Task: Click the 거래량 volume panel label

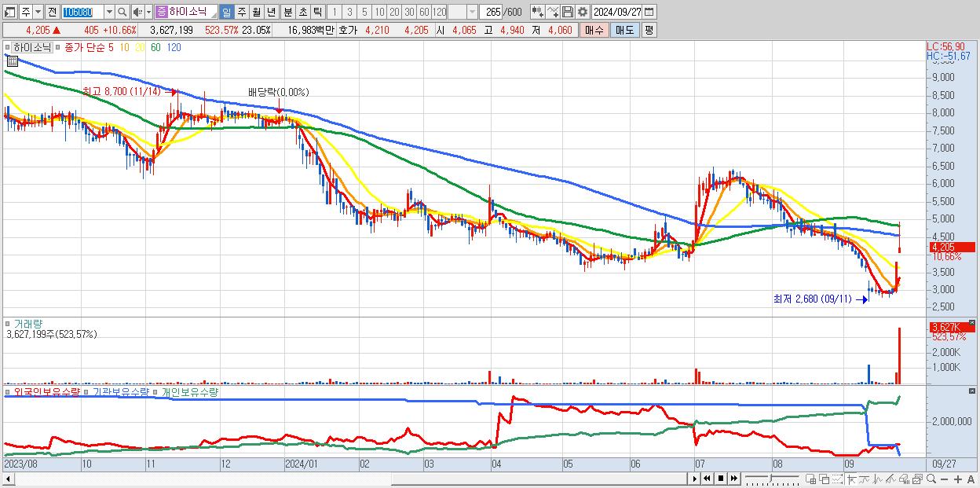Action: (28, 323)
